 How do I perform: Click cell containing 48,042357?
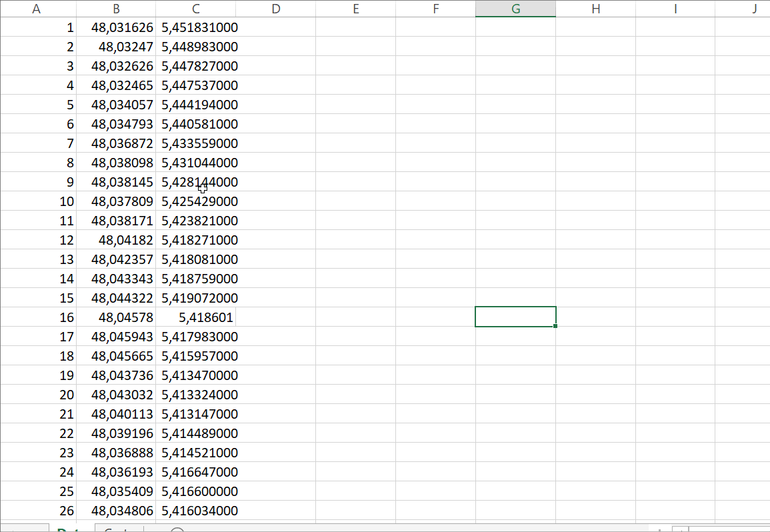(x=116, y=259)
